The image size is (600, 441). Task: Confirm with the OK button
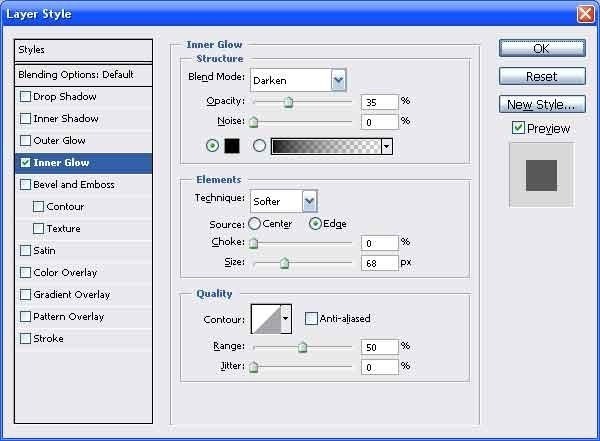point(542,49)
